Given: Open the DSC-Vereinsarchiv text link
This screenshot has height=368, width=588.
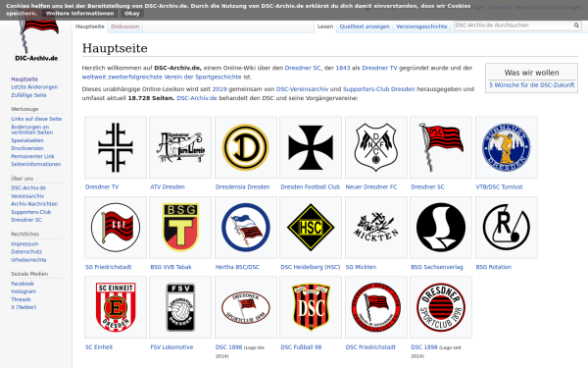Looking at the screenshot, I should point(302,89).
